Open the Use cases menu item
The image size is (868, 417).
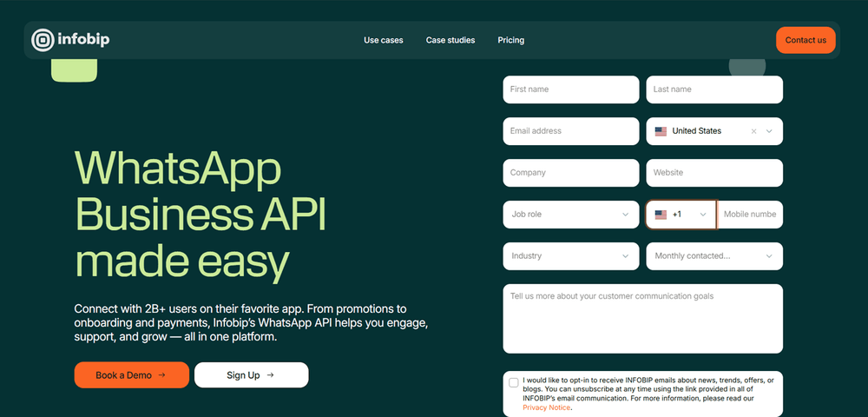point(383,40)
